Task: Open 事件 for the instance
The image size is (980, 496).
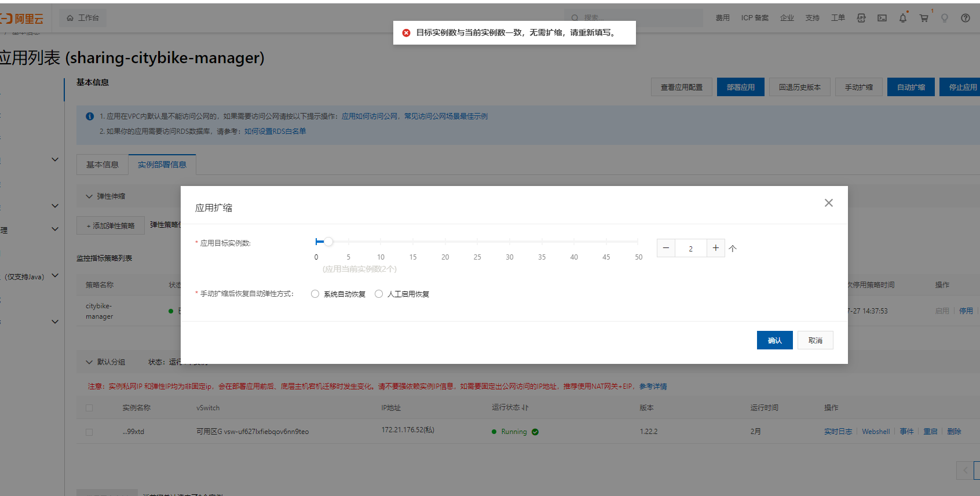Action: pos(907,432)
